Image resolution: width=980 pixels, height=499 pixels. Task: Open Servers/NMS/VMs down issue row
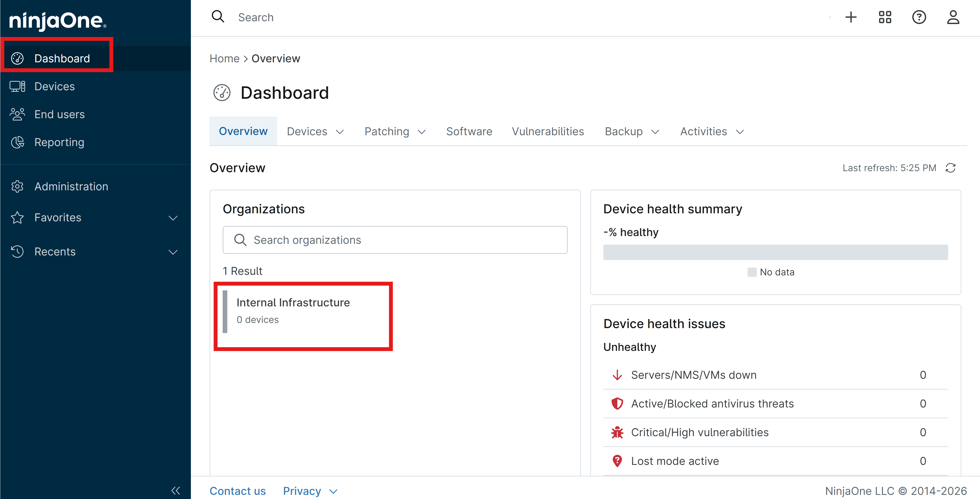775,375
